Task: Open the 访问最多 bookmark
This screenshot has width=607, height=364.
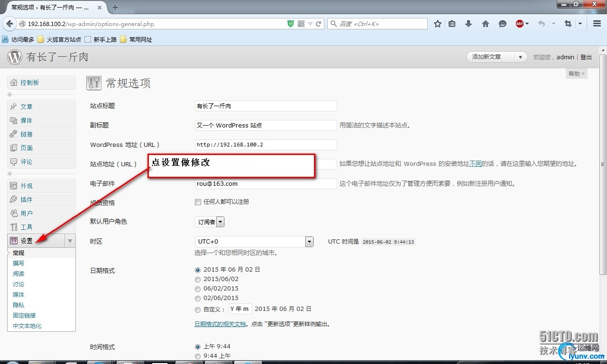Action: (18, 39)
